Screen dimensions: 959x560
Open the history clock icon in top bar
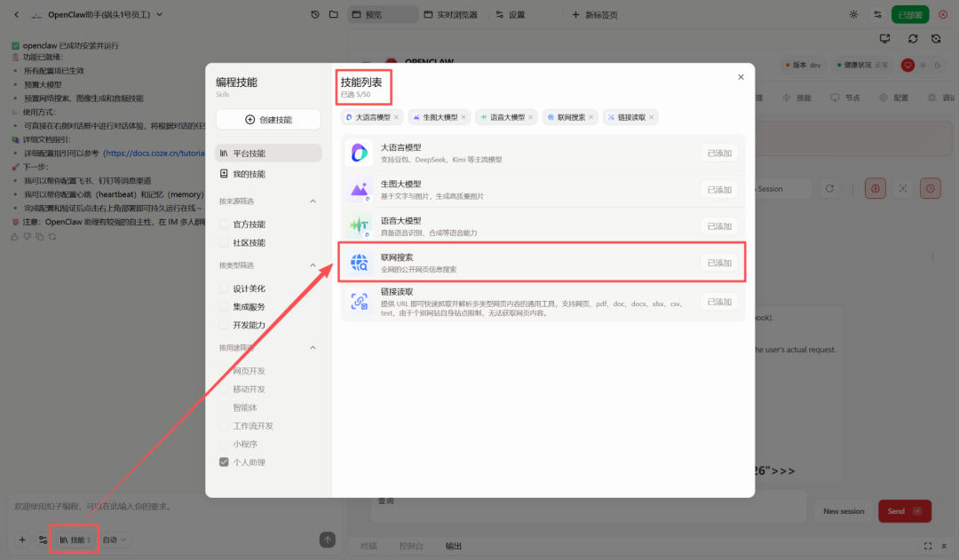(x=315, y=14)
